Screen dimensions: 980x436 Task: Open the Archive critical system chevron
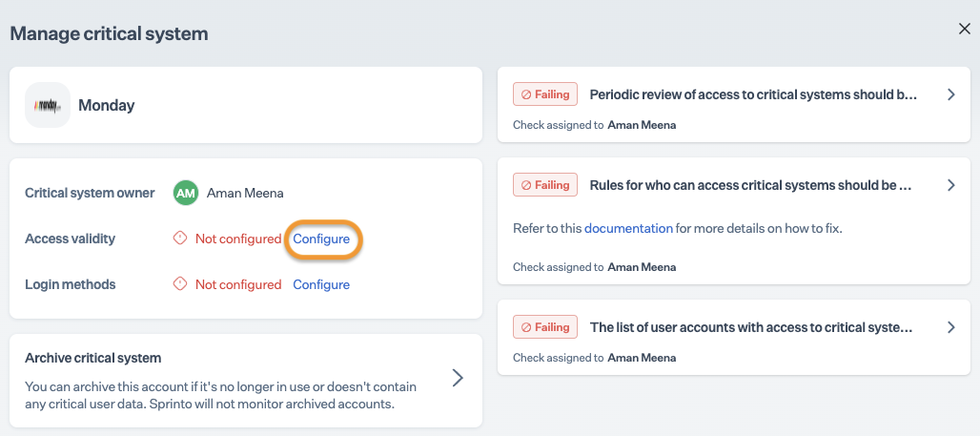click(x=458, y=379)
